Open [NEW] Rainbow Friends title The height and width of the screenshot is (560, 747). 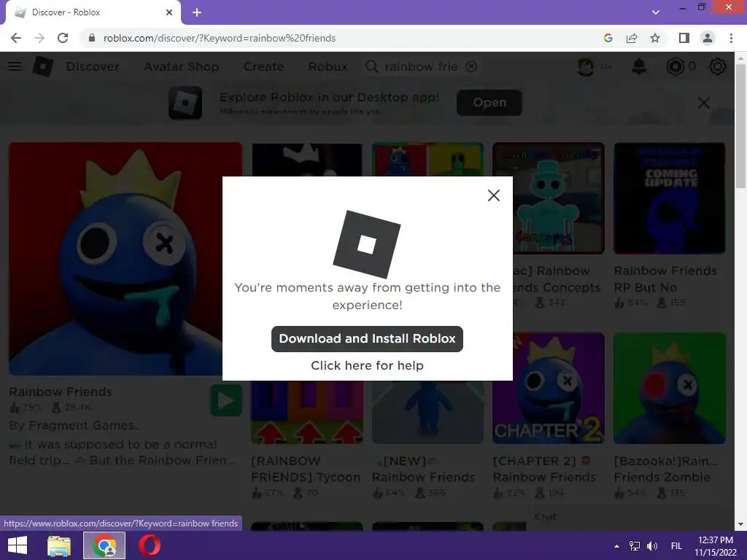(x=424, y=469)
